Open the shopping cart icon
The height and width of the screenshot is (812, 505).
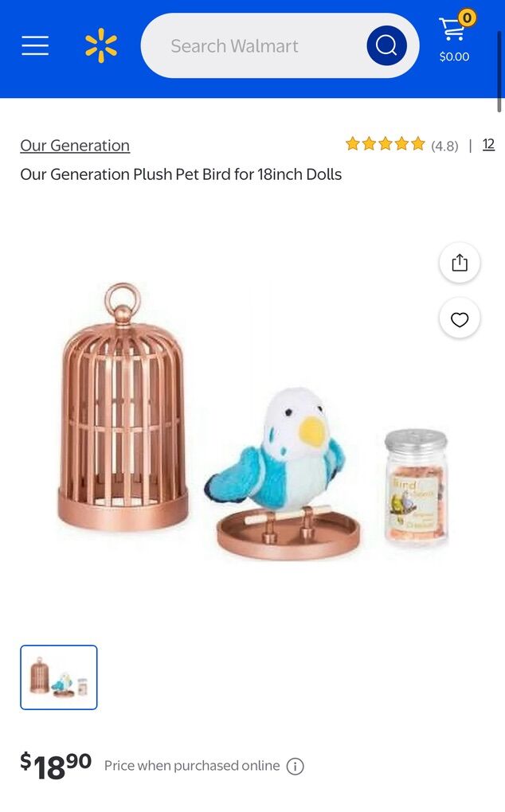452,29
